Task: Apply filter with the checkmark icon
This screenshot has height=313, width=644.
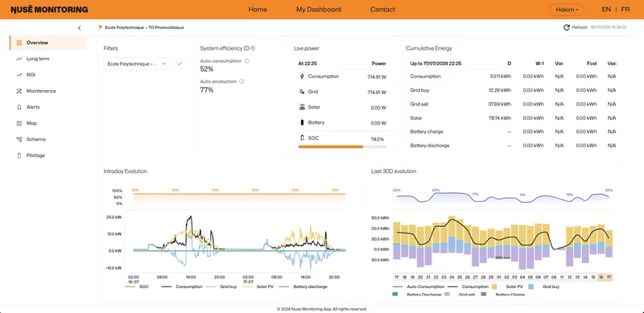Action: (x=179, y=64)
